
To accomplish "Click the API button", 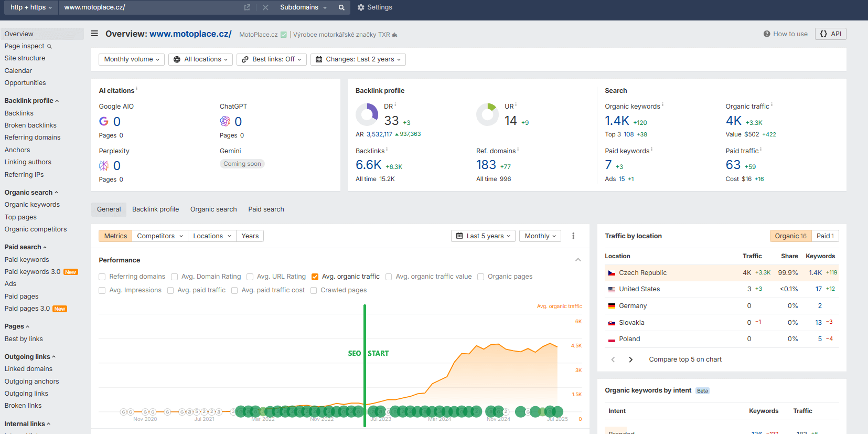I will (x=830, y=34).
